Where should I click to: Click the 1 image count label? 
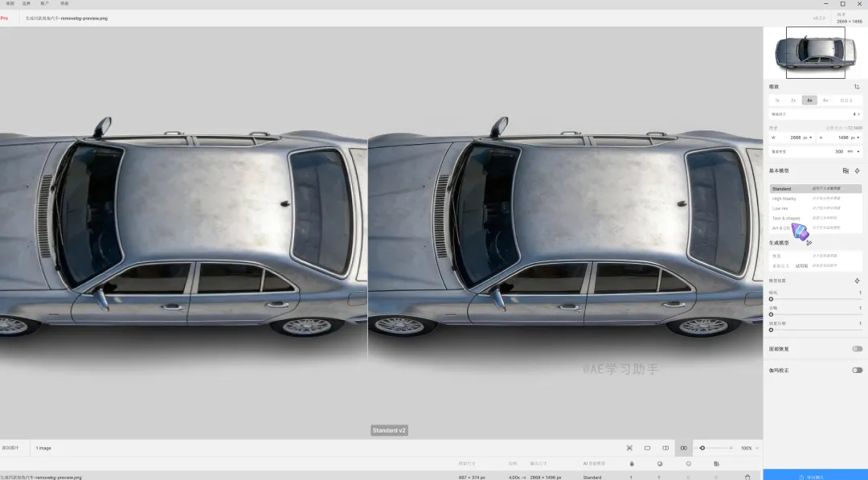pyautogui.click(x=43, y=448)
